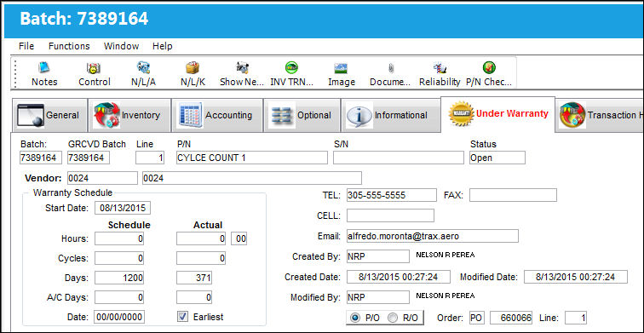This screenshot has height=333, width=644.
Task: Open the Functions menu
Action: (69, 46)
